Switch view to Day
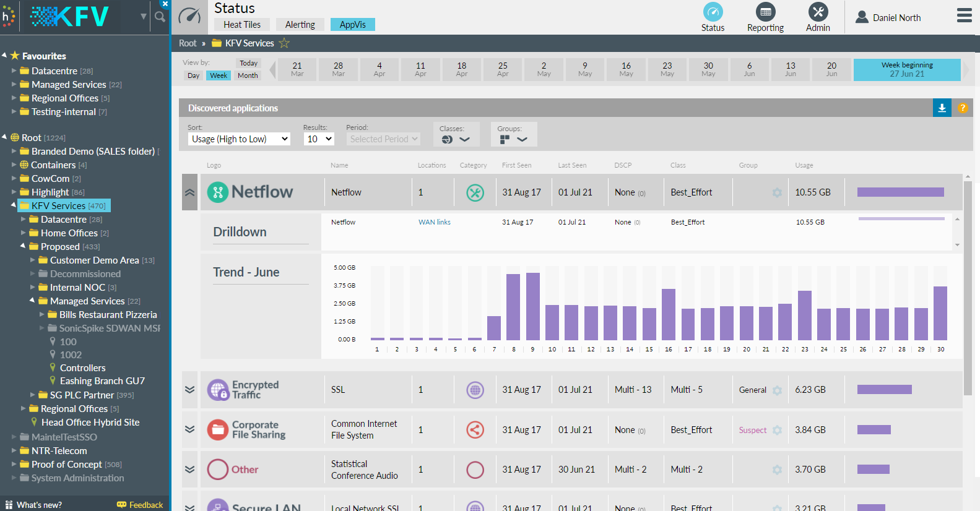The height and width of the screenshot is (511, 980). 193,75
